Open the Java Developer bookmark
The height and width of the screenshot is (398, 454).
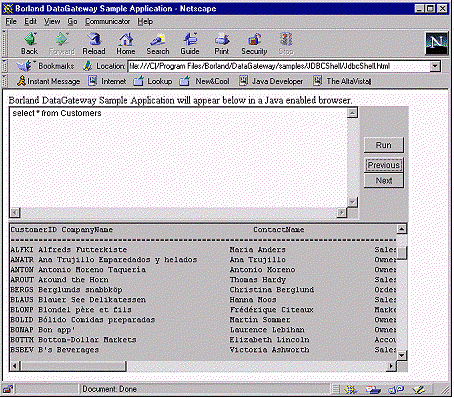[271, 81]
